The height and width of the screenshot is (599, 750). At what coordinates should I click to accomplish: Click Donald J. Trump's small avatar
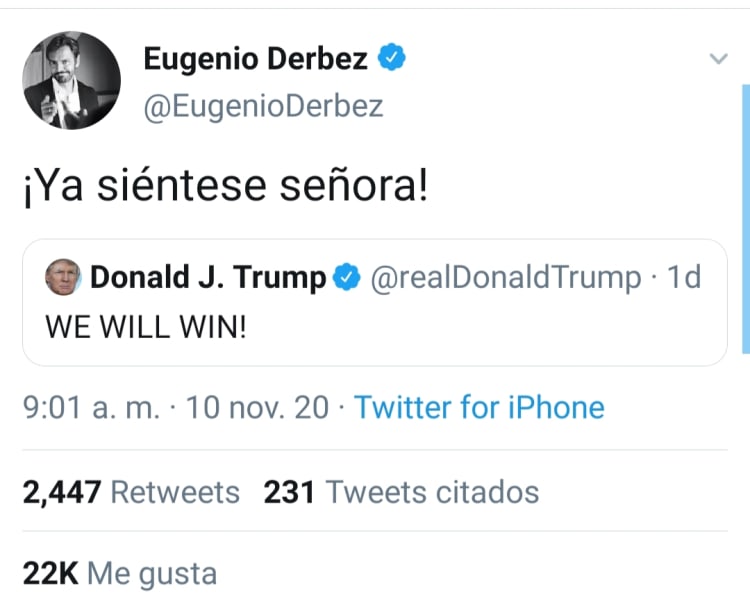[63, 278]
